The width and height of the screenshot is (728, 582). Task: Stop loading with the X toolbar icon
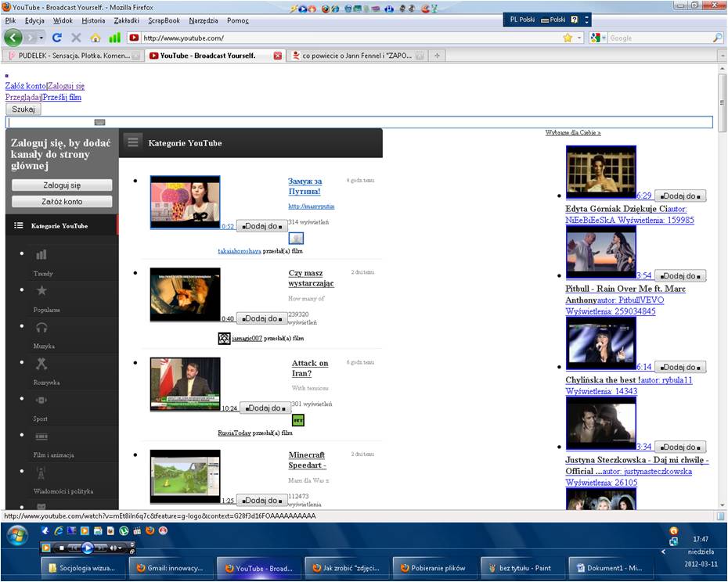(x=76, y=38)
